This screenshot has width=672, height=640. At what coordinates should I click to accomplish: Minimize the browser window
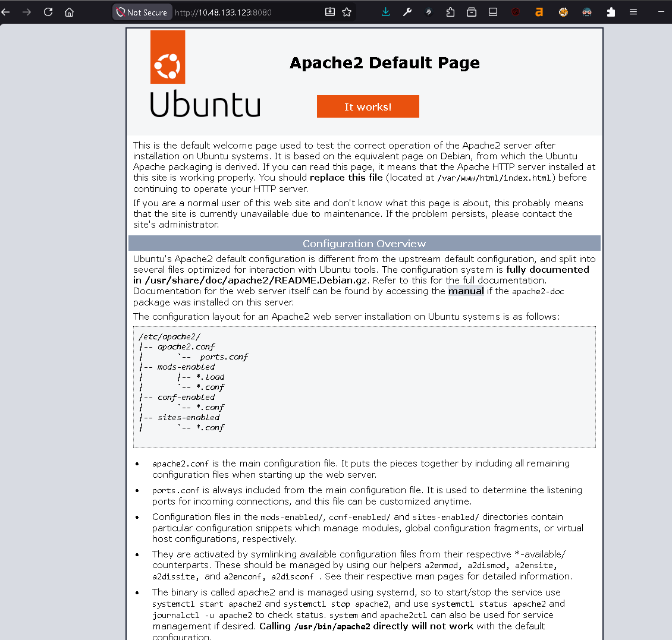coord(661,12)
